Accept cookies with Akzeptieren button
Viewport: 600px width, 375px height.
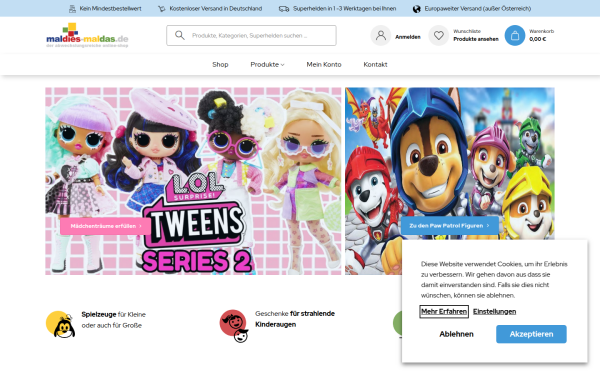coord(531,334)
